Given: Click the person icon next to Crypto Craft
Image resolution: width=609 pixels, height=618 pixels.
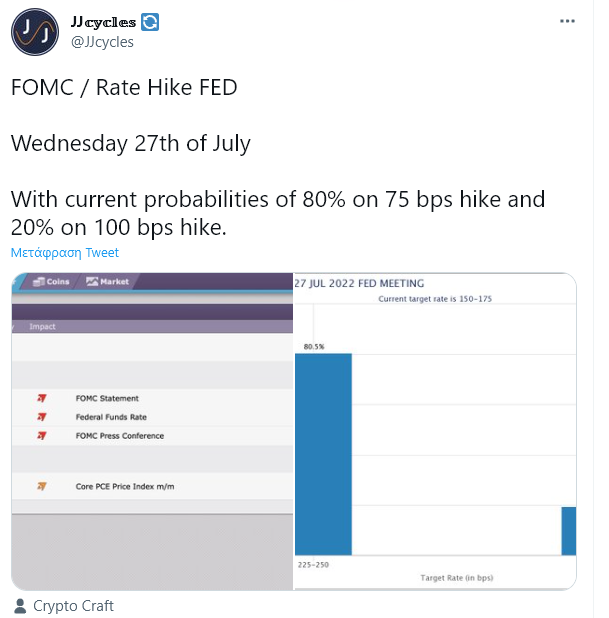Looking at the screenshot, I should click(x=20, y=606).
